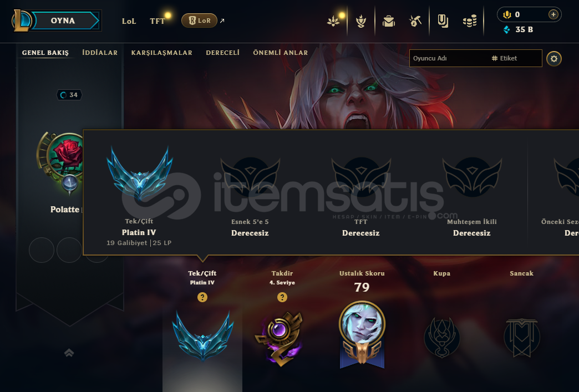579x392 pixels.
Task: Switch to the KARŞILAŞMALAR tab
Action: point(162,53)
